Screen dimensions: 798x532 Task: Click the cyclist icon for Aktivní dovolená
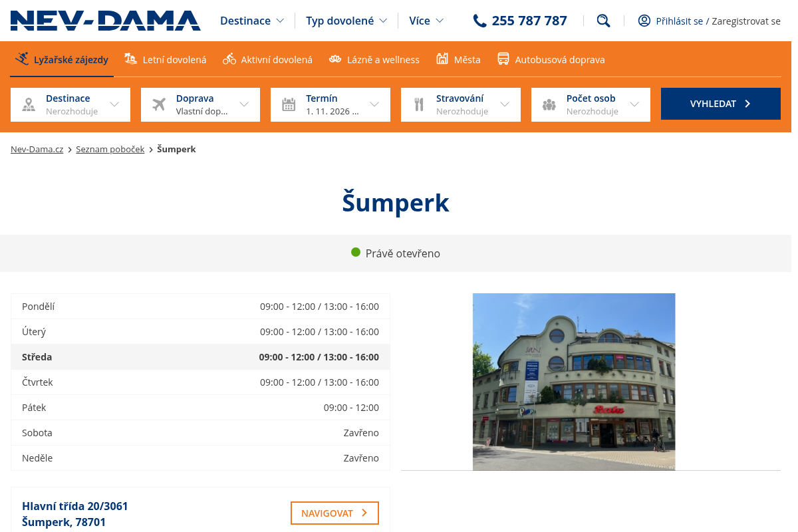point(229,59)
